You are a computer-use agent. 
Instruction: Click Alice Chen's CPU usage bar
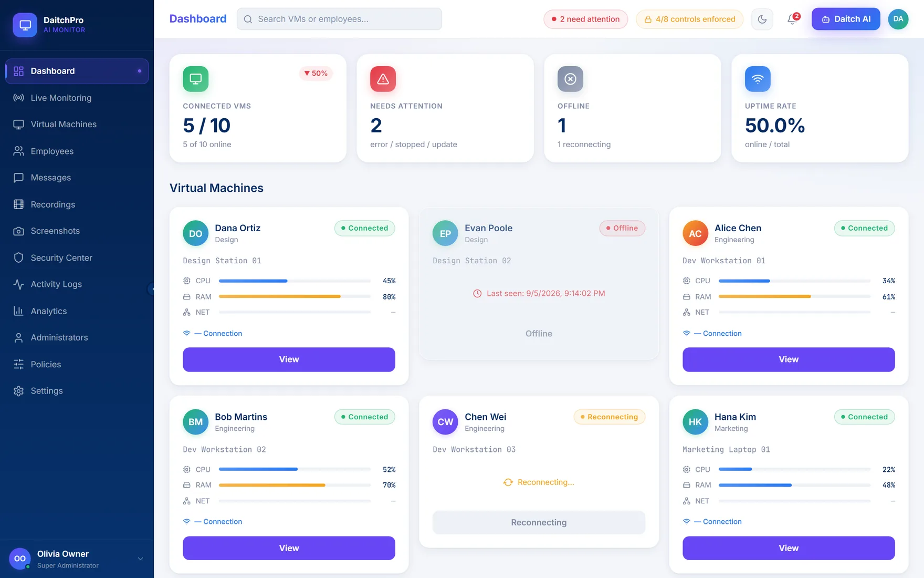(x=794, y=281)
